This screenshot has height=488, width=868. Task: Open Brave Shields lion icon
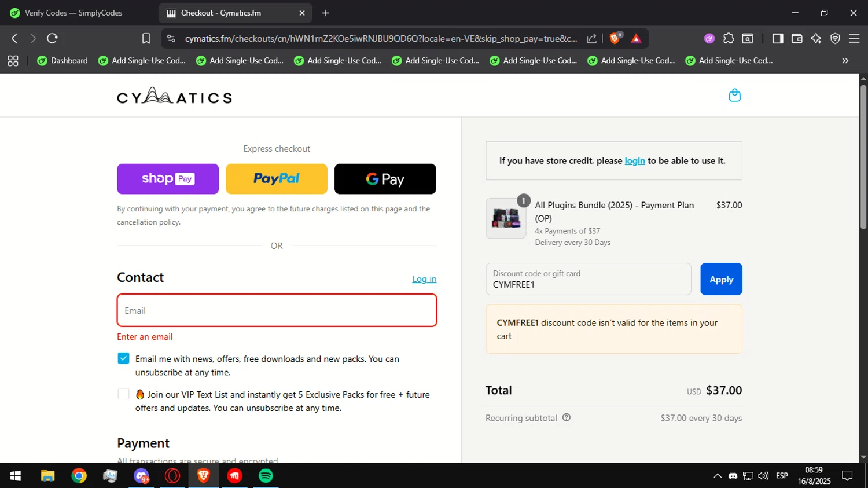615,38
